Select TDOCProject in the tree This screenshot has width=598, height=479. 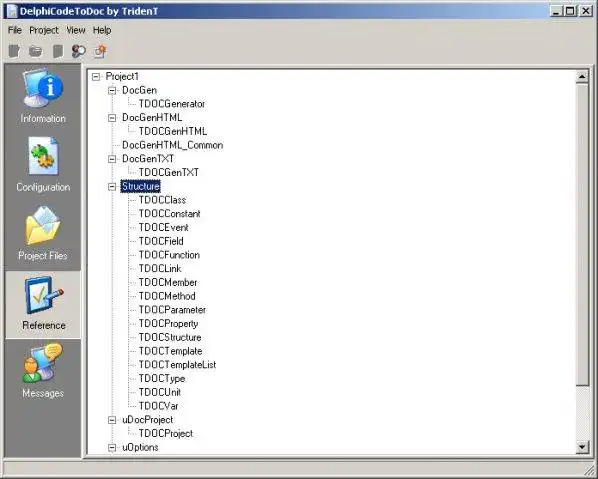pyautogui.click(x=166, y=434)
